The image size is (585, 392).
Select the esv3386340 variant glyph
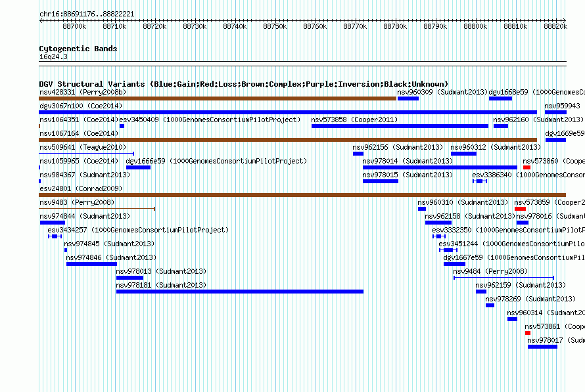480,181
